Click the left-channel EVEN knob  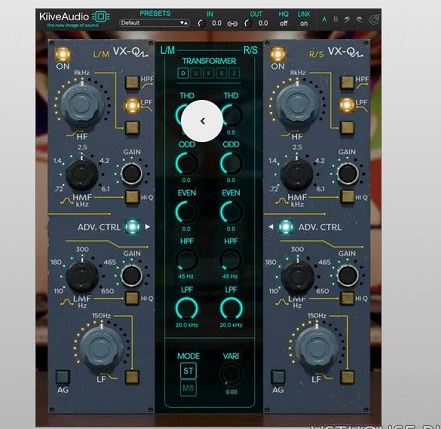[x=186, y=212]
